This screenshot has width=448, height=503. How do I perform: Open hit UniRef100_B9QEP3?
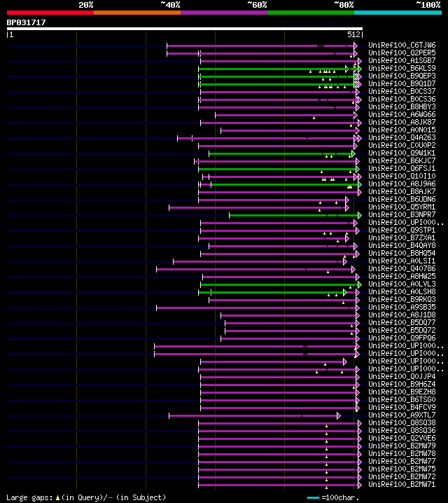402,76
